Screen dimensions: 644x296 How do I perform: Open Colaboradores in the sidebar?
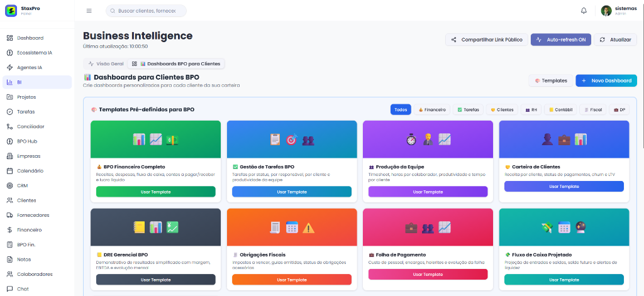point(37,274)
